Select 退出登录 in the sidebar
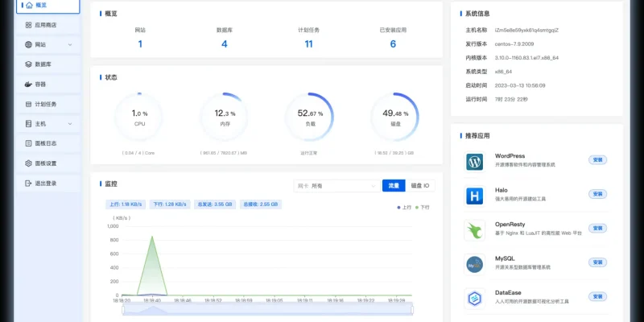Screen dimensions: 644x322 coord(48,184)
